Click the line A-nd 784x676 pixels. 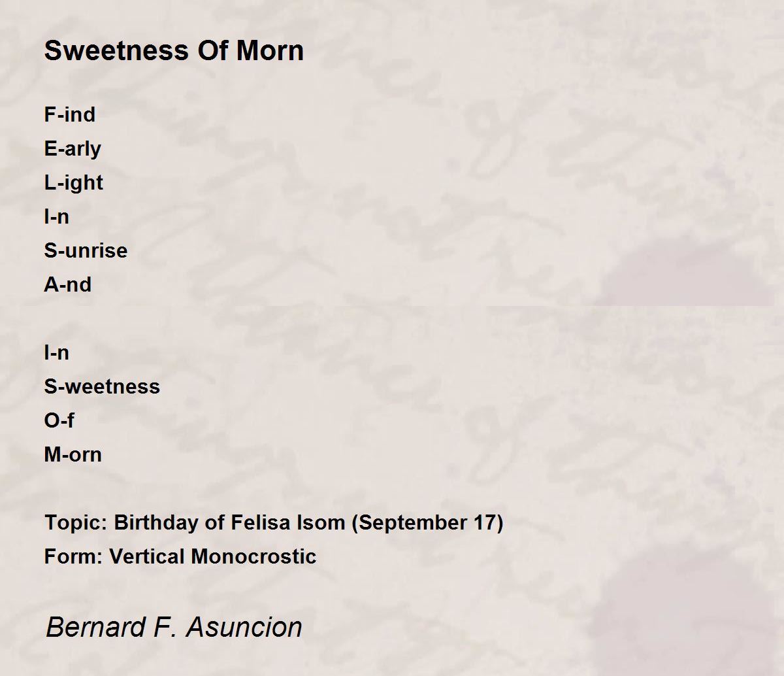[x=68, y=284]
